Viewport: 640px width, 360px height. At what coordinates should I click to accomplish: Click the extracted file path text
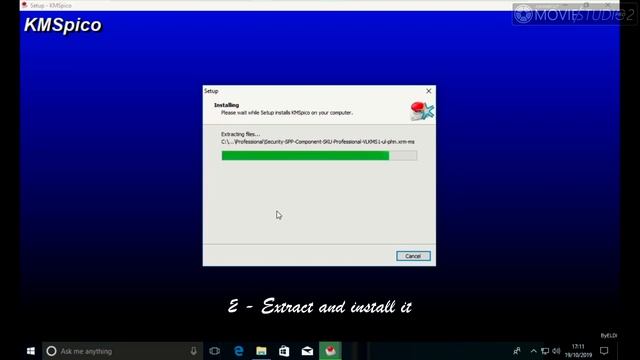click(318, 142)
